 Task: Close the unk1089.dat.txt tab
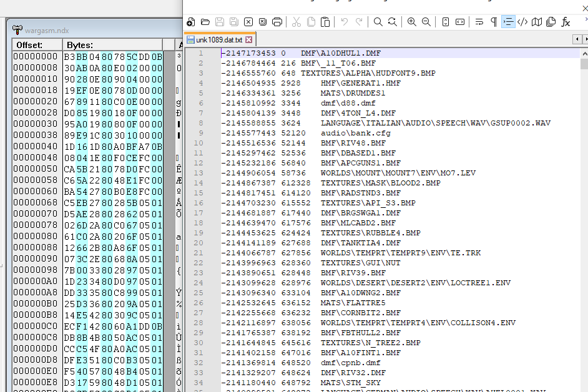(249, 40)
